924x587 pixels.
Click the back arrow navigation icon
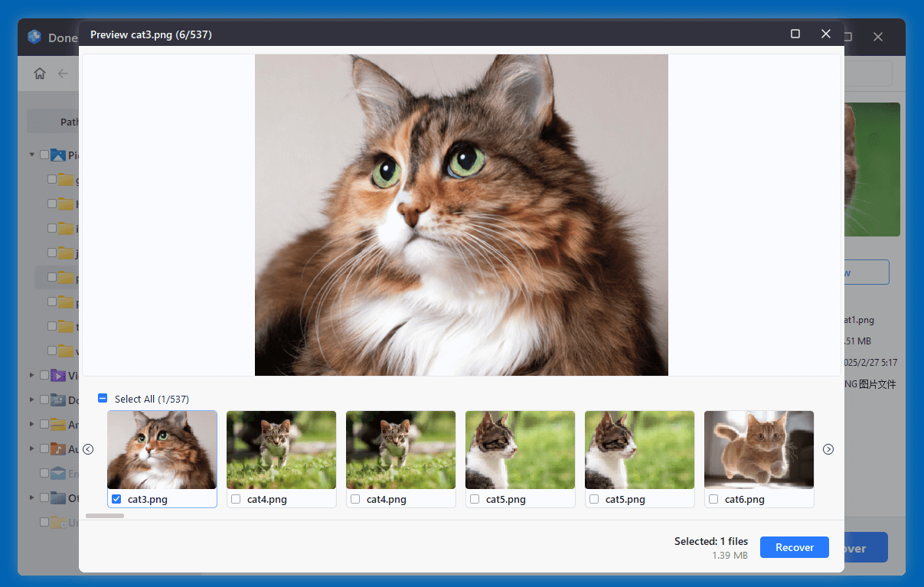click(x=62, y=73)
